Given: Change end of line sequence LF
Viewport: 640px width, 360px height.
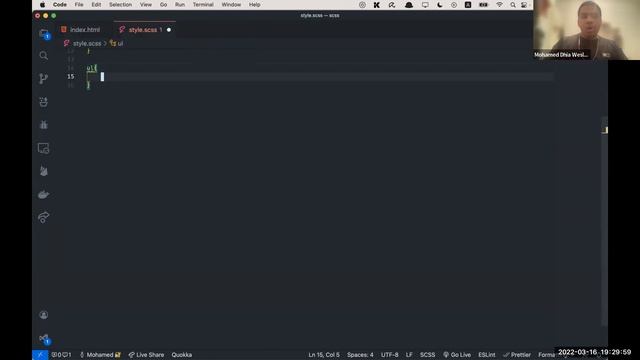Looking at the screenshot, I should pyautogui.click(x=409, y=355).
